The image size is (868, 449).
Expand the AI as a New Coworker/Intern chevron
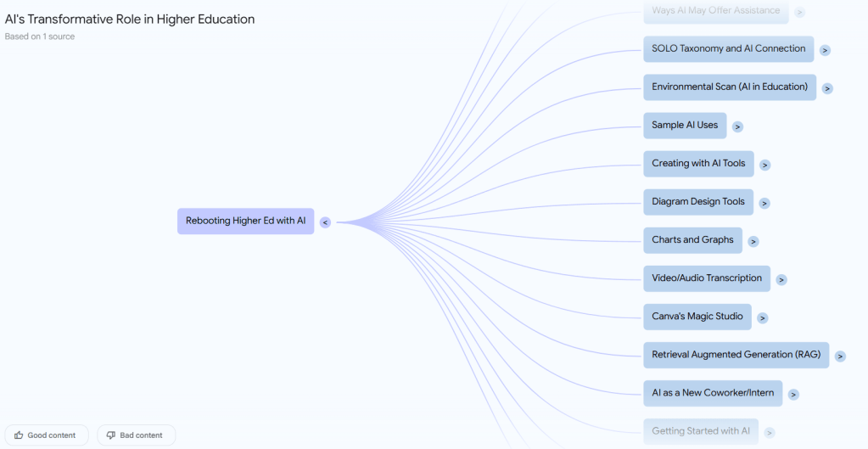[792, 394]
